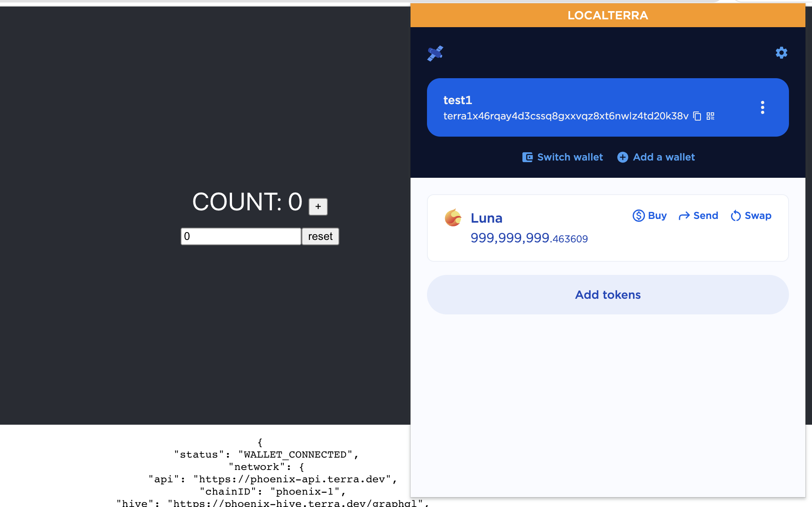The width and height of the screenshot is (812, 507).
Task: Click the Luna token logo
Action: click(x=453, y=217)
